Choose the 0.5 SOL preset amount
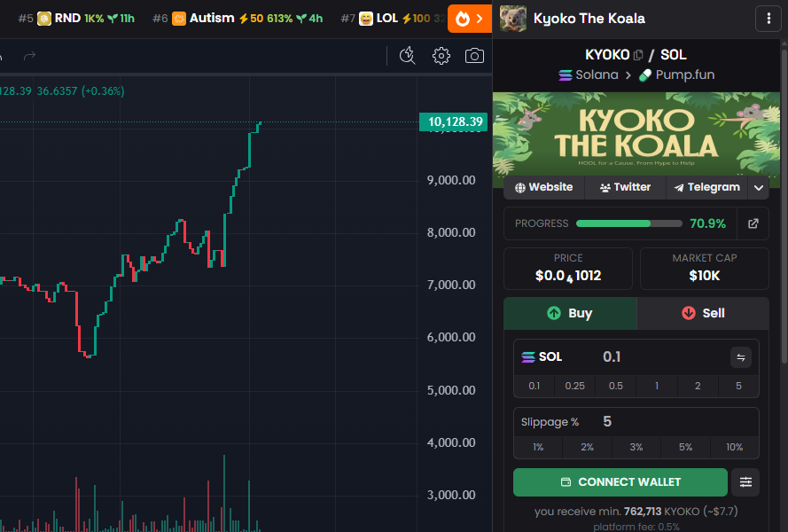The width and height of the screenshot is (788, 532). 616,386
